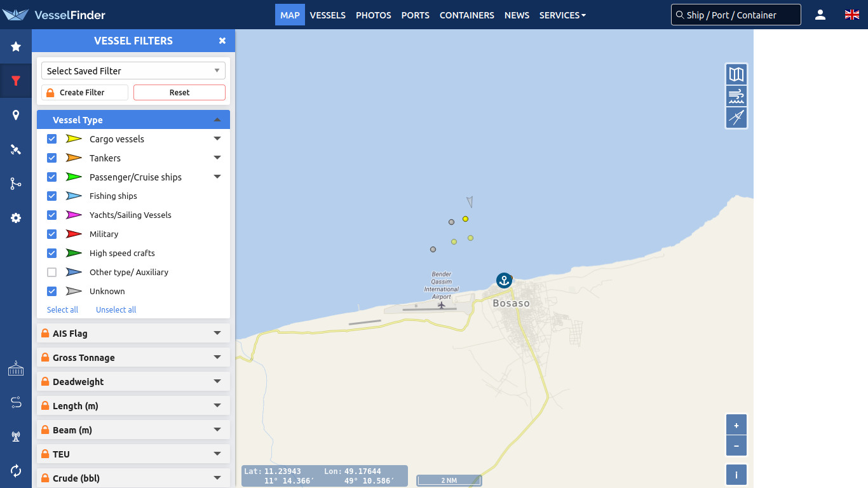Image resolution: width=868 pixels, height=488 pixels.
Task: Activate the distance measuring tool icon
Action: pyautogui.click(x=736, y=118)
